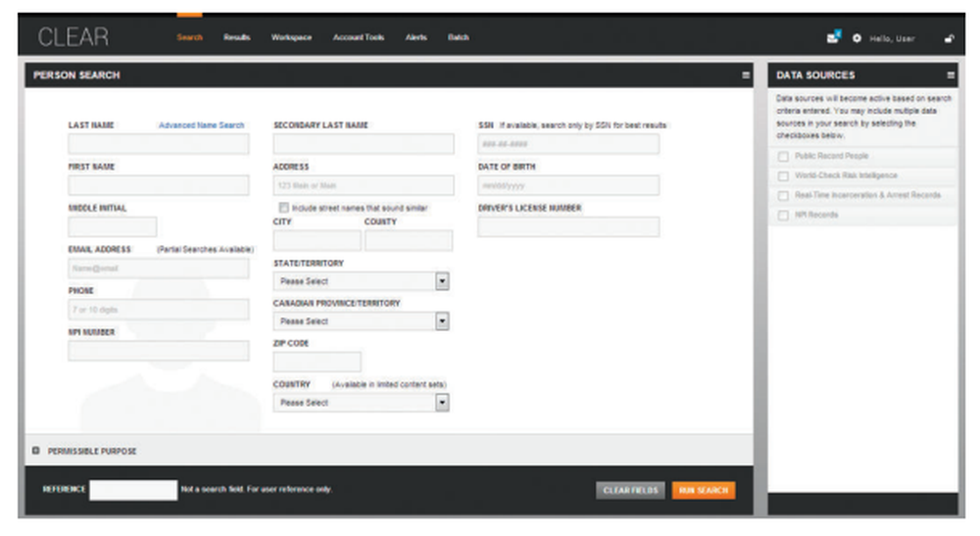Click the '(Partial Searches Available)' hint
The width and height of the screenshot is (980, 536).
[205, 249]
